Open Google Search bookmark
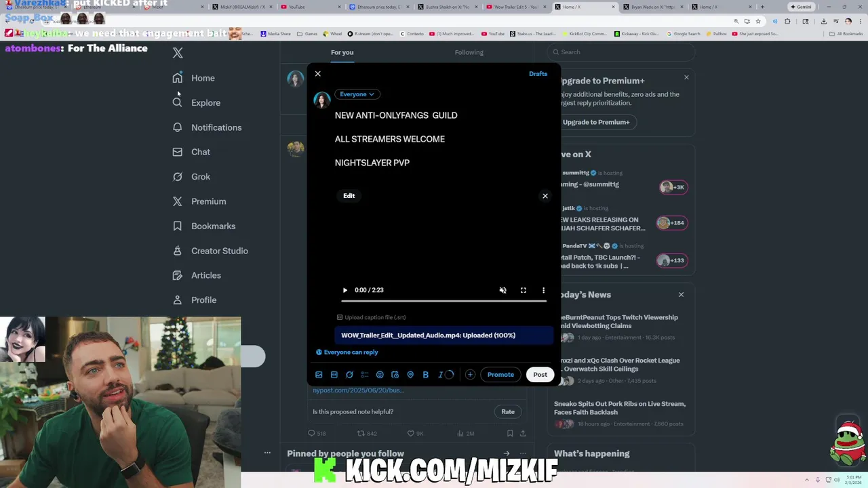 coord(684,34)
